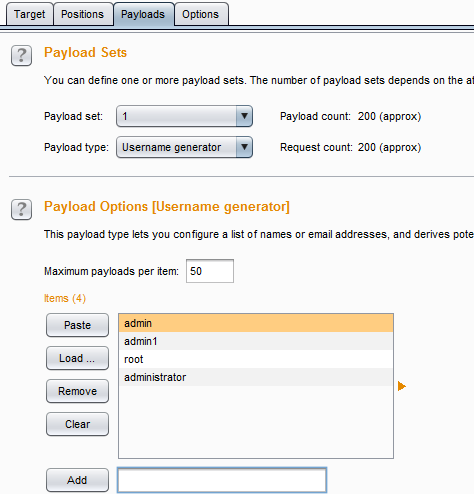The image size is (474, 494).
Task: Open the Username generator combo box
Action: (x=184, y=147)
